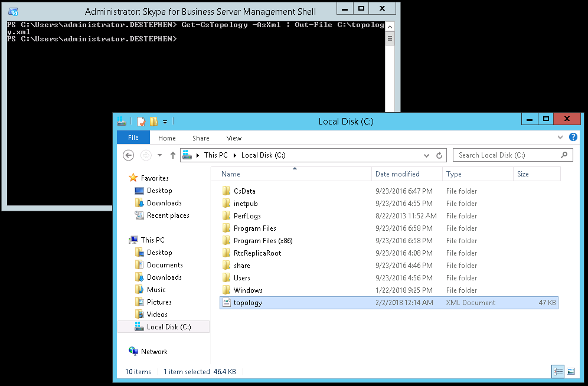The image size is (588, 386).
Task: Refresh the Local Disk folder view
Action: click(x=439, y=156)
